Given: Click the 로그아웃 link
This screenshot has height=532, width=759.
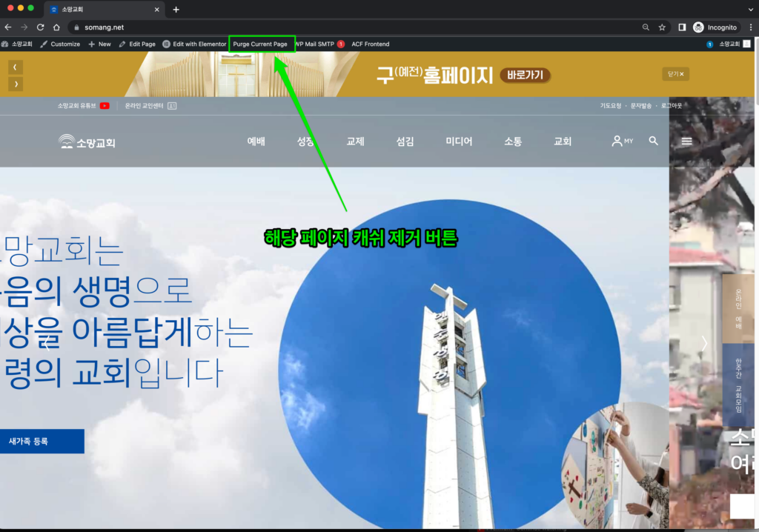Looking at the screenshot, I should (672, 105).
